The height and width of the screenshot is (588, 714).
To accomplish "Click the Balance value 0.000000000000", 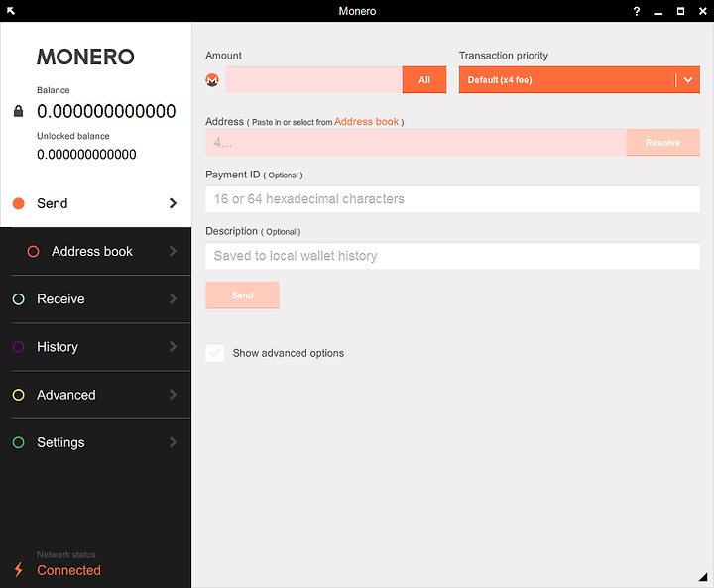I will 106,112.
